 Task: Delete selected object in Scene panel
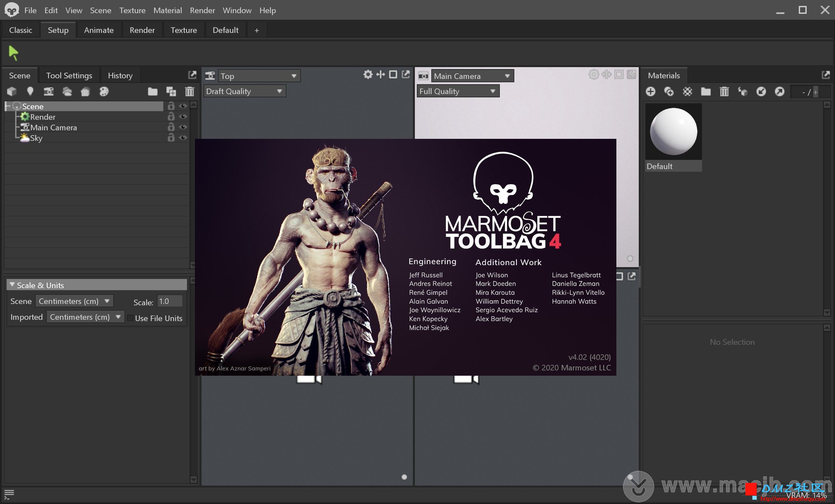coord(189,91)
